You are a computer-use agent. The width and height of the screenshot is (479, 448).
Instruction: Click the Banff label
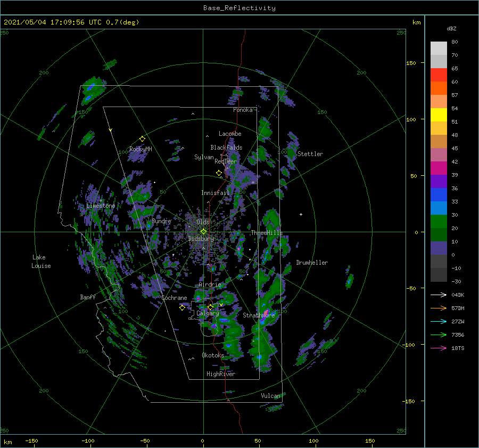point(88,297)
